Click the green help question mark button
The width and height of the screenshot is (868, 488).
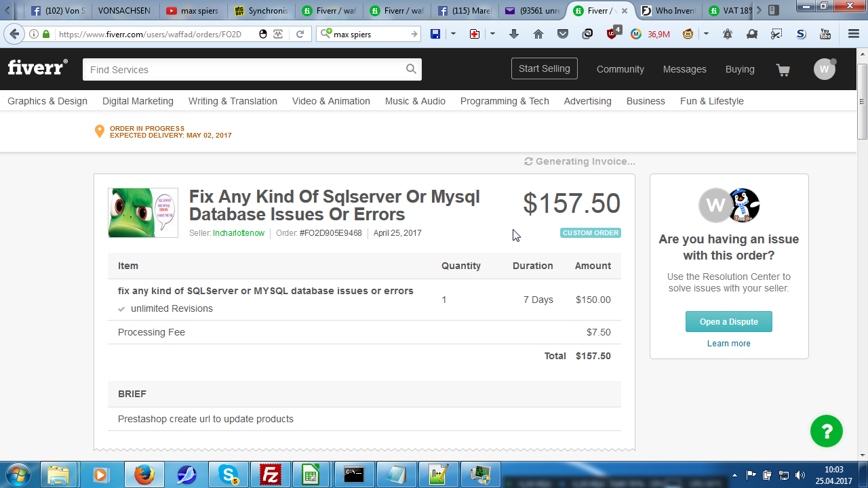pyautogui.click(x=827, y=430)
